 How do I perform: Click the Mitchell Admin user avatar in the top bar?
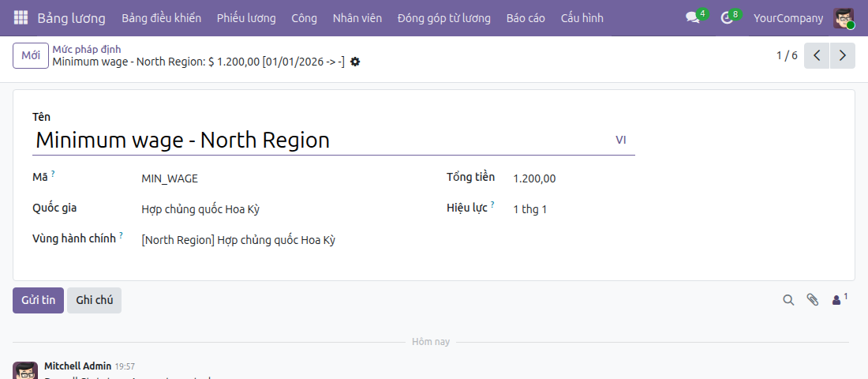[x=844, y=18]
